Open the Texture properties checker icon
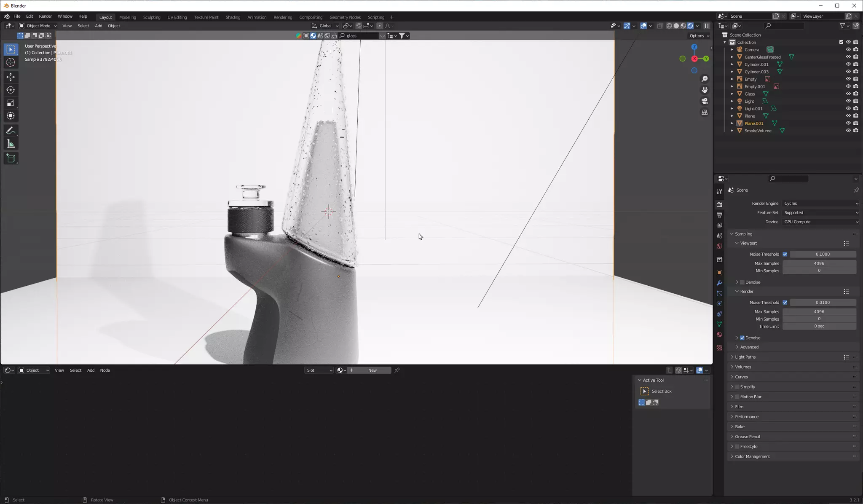 [719, 348]
